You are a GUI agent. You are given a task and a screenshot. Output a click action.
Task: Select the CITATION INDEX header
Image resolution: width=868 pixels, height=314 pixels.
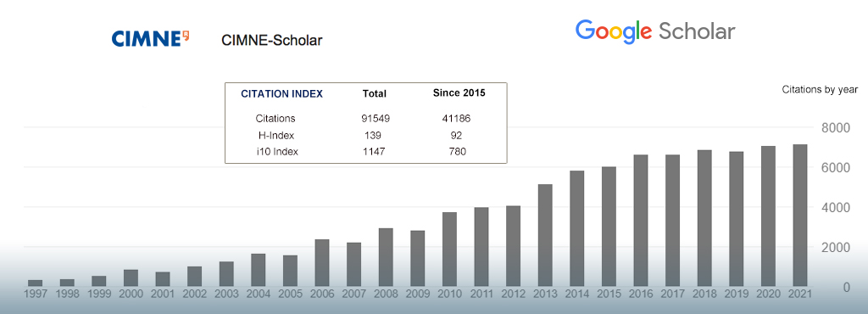click(x=281, y=94)
